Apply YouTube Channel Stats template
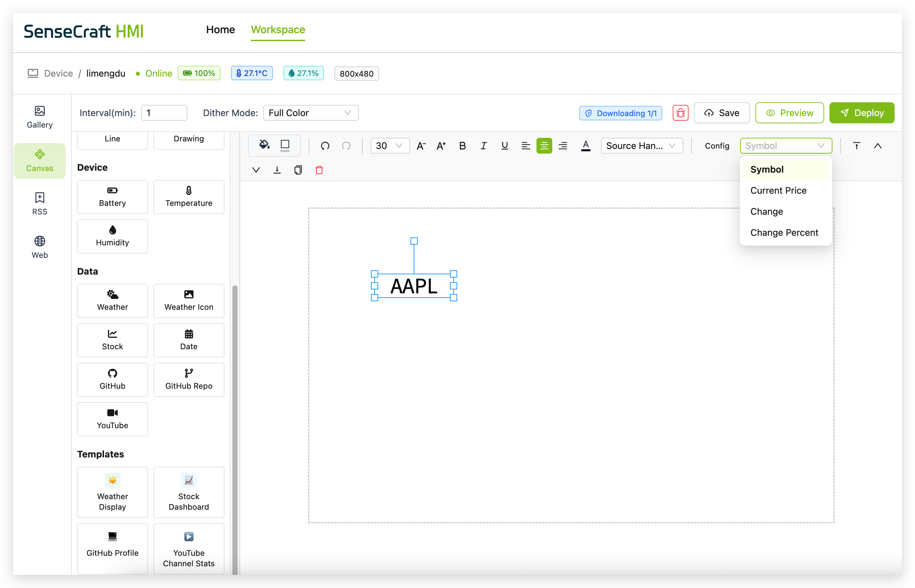 point(189,549)
